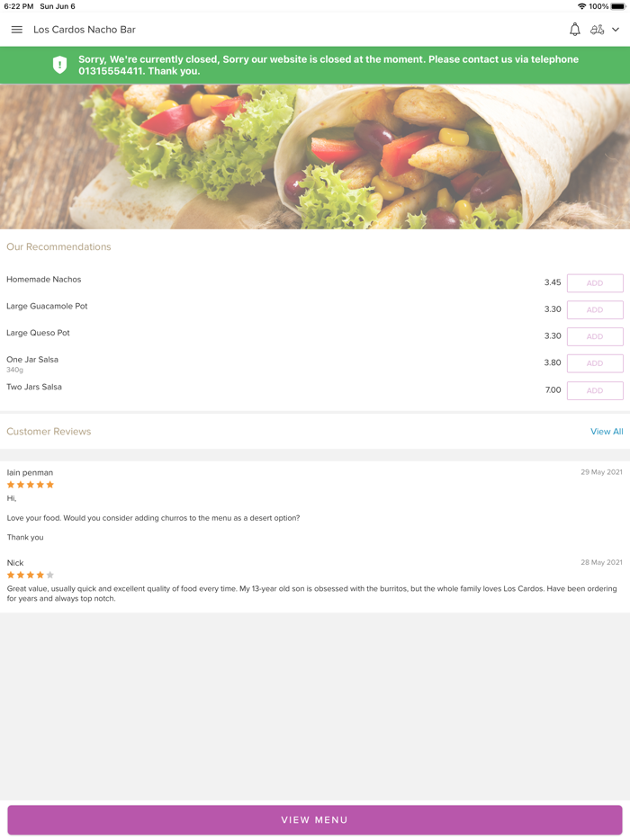Open the One Jar Salsa item
630x840 pixels.
(32, 360)
